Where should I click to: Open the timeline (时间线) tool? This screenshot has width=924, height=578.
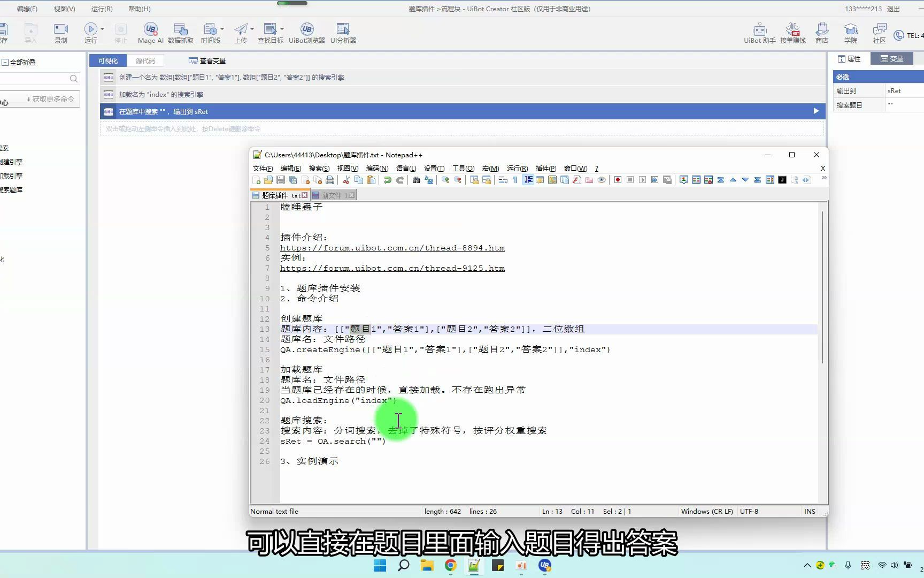(210, 33)
